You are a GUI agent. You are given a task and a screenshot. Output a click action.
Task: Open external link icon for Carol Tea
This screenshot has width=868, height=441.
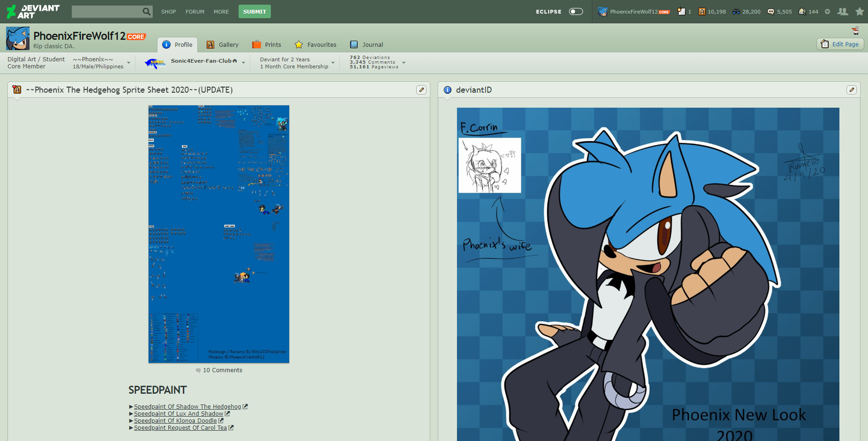coord(231,428)
